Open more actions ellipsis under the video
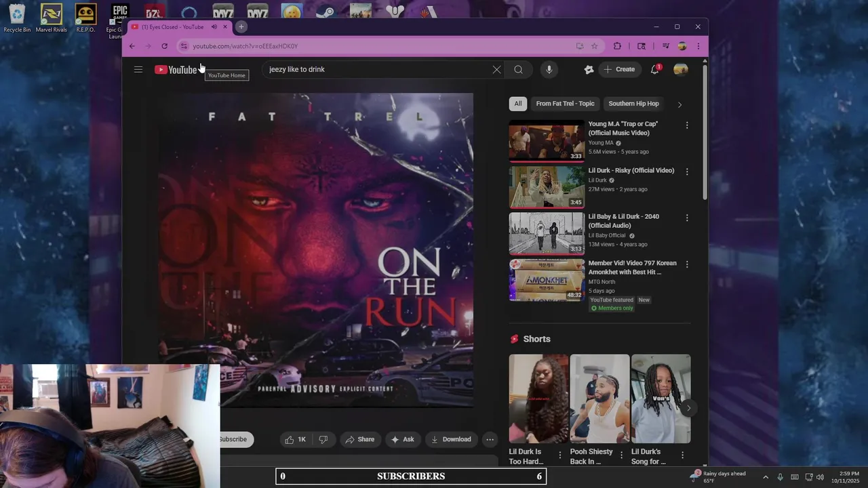The width and height of the screenshot is (868, 488). (x=490, y=439)
